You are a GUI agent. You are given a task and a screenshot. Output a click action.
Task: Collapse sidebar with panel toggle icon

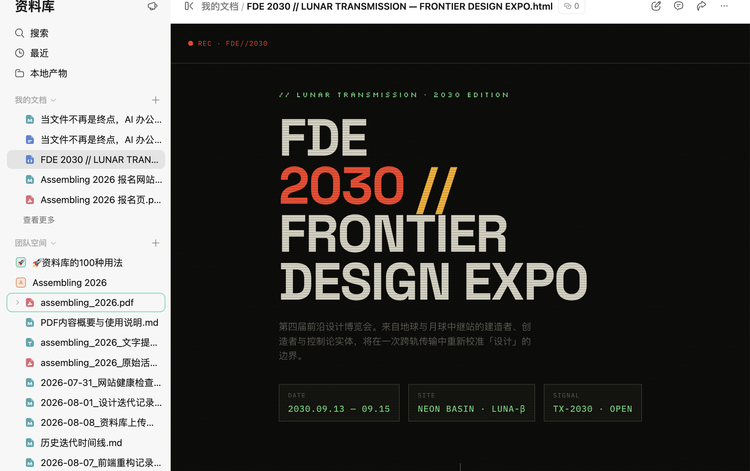pos(189,6)
